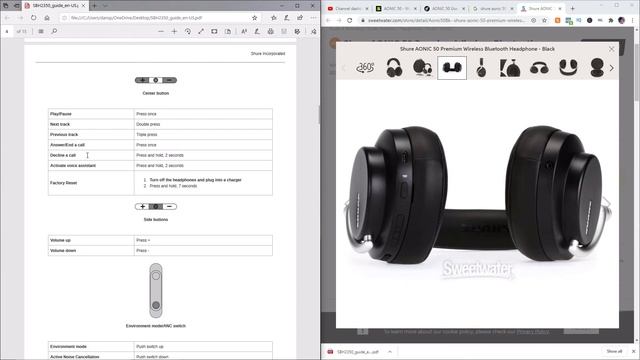Pin the PDF toolbar
This screenshot has height=360, width=640.
tap(313, 31)
